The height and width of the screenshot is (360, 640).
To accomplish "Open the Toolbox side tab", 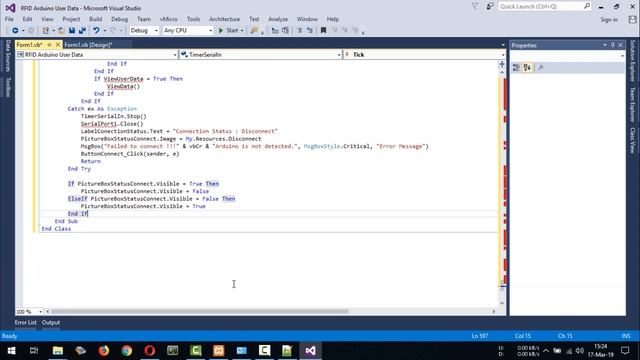I will pyautogui.click(x=7, y=87).
